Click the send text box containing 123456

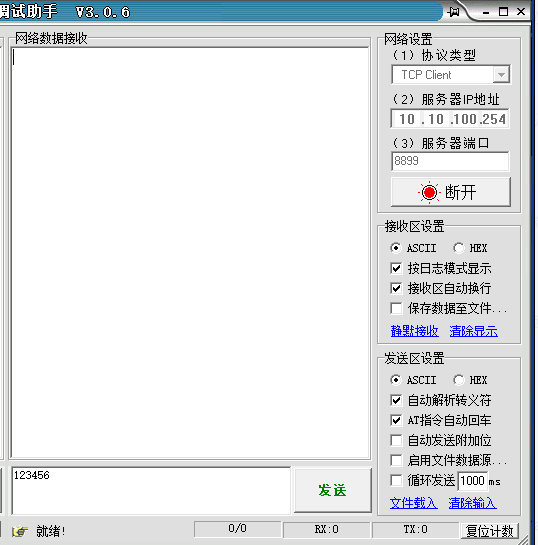pyautogui.click(x=151, y=490)
